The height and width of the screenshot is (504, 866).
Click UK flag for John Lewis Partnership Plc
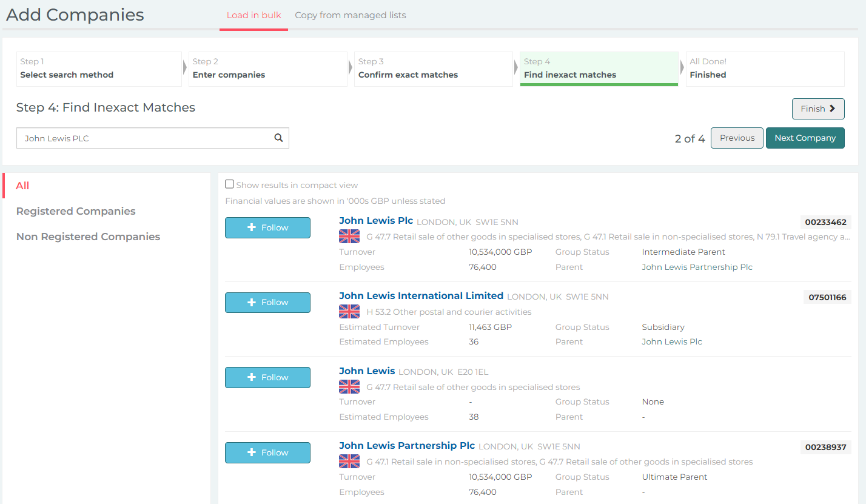pos(349,462)
